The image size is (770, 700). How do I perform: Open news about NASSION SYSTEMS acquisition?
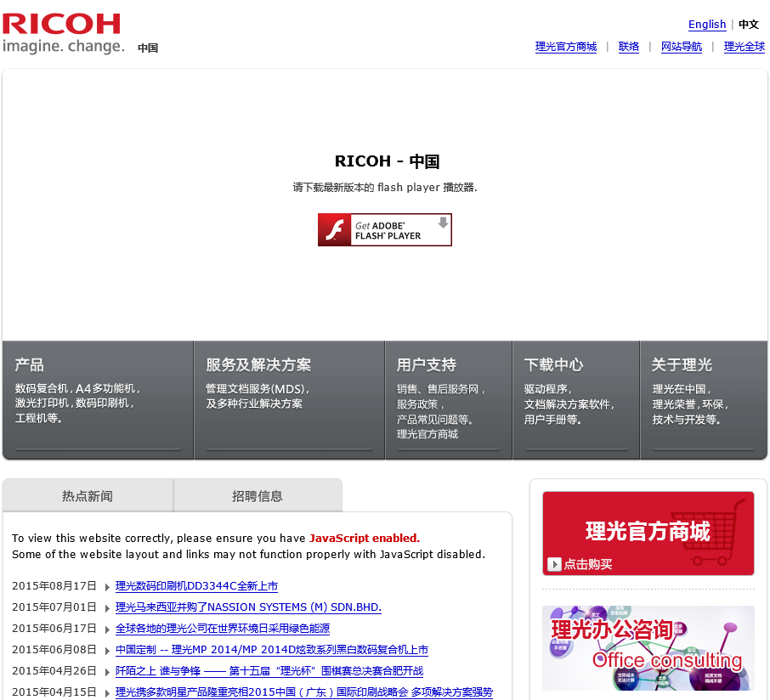click(248, 607)
